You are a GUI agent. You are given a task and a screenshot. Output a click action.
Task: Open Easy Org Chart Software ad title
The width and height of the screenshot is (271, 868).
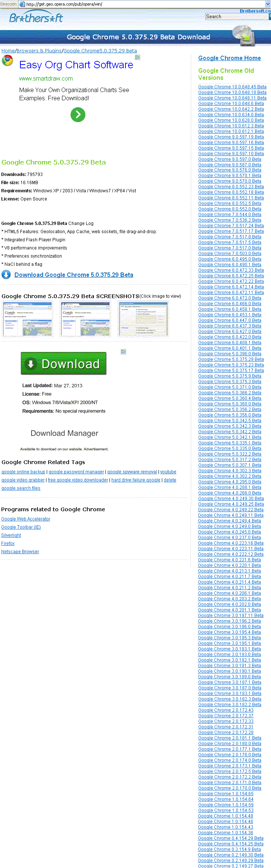pos(76,65)
